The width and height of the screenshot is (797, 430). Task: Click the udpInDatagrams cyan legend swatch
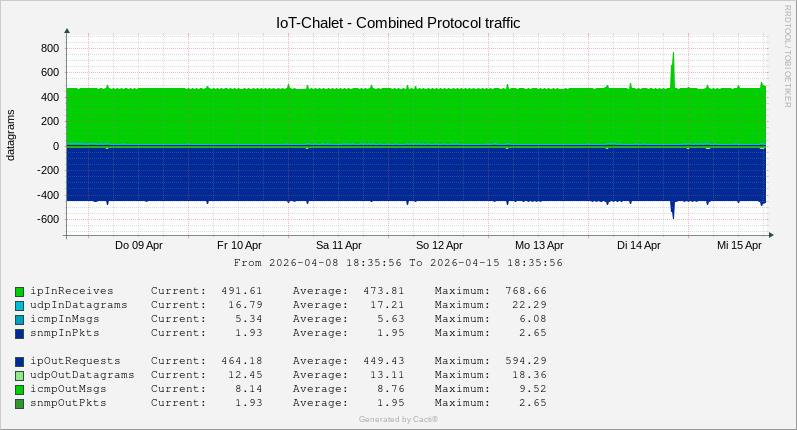tap(19, 305)
